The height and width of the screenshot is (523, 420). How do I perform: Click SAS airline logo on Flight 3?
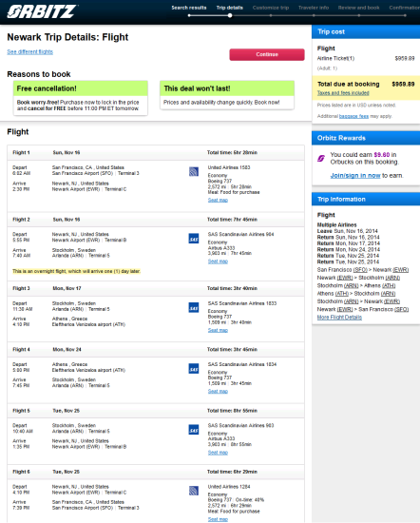point(194,307)
